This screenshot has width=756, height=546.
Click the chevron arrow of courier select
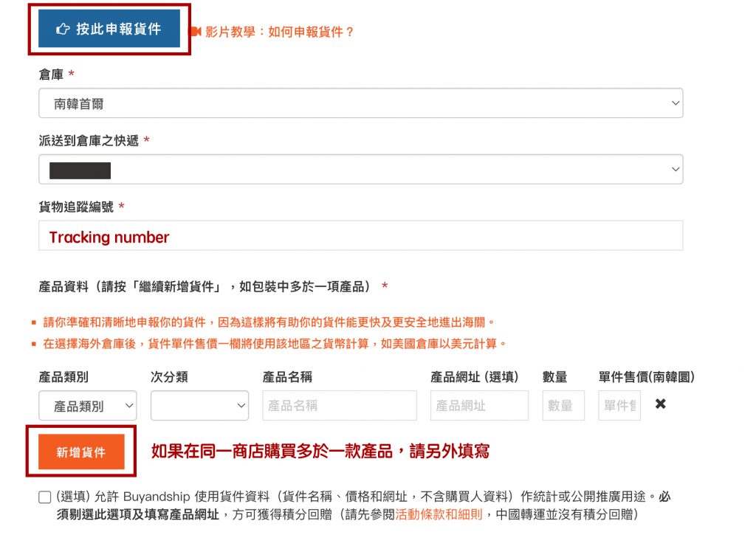coord(675,170)
